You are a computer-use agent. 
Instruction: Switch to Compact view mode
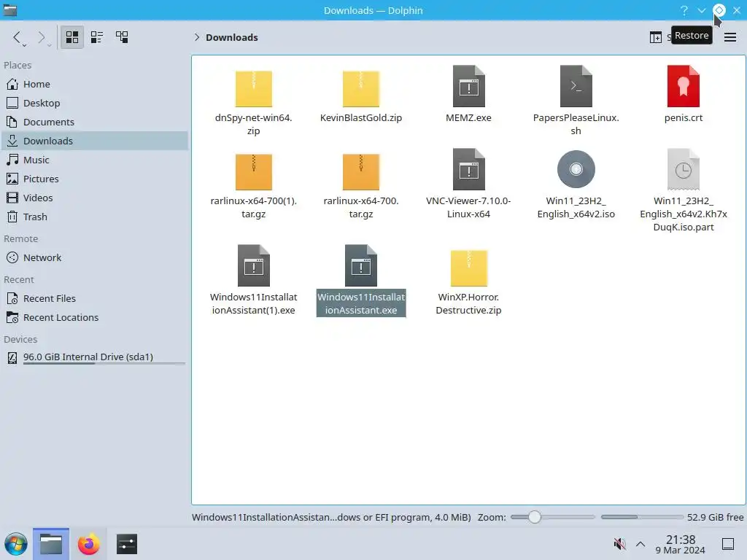pos(97,37)
